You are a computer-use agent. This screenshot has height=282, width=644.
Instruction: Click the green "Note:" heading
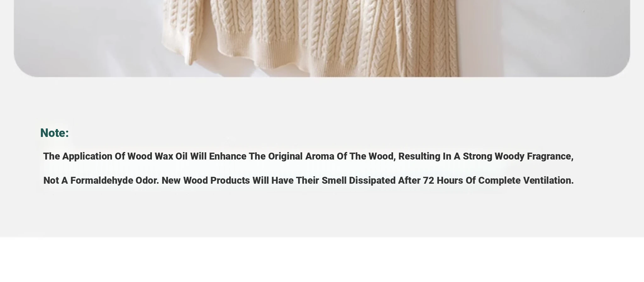point(54,133)
